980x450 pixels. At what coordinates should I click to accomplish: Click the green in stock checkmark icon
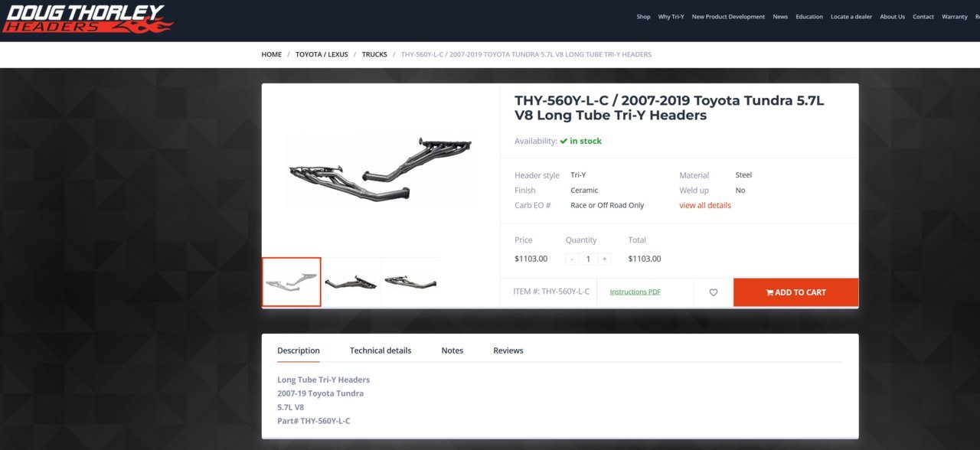[x=563, y=141]
